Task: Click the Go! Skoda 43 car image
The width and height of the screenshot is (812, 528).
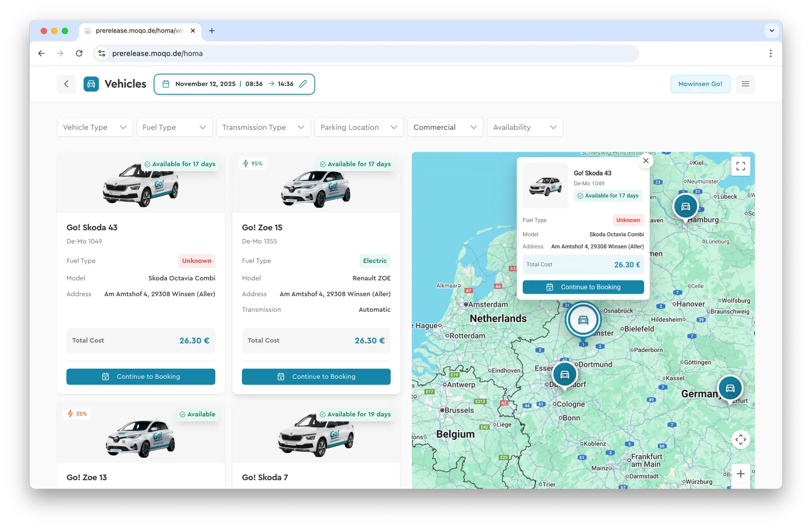Action: pyautogui.click(x=141, y=185)
